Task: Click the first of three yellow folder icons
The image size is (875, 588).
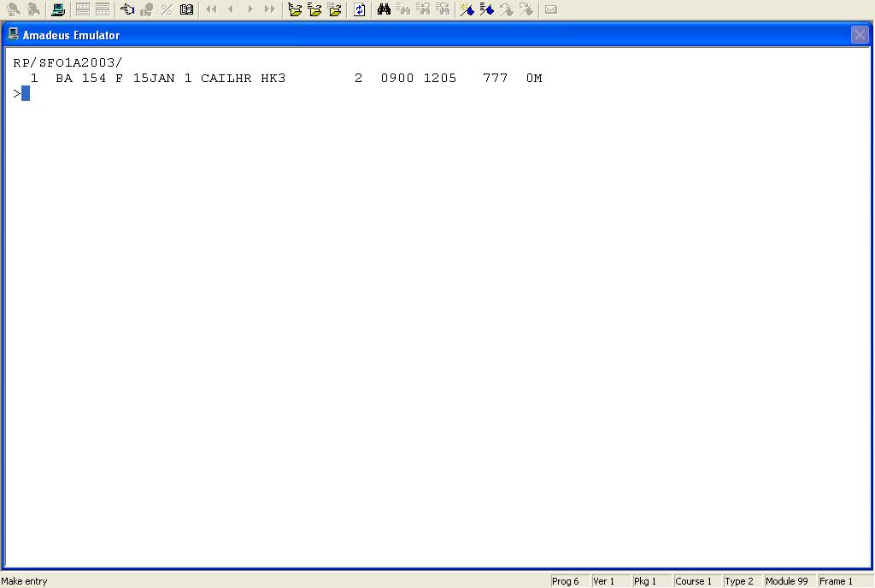Action: click(x=295, y=9)
